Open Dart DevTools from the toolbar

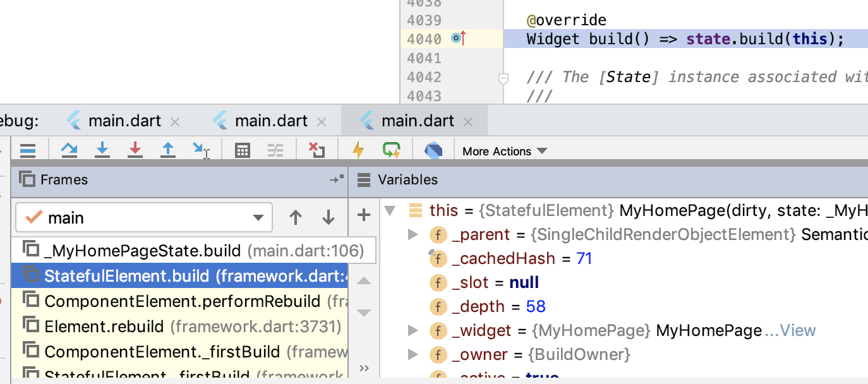click(433, 150)
